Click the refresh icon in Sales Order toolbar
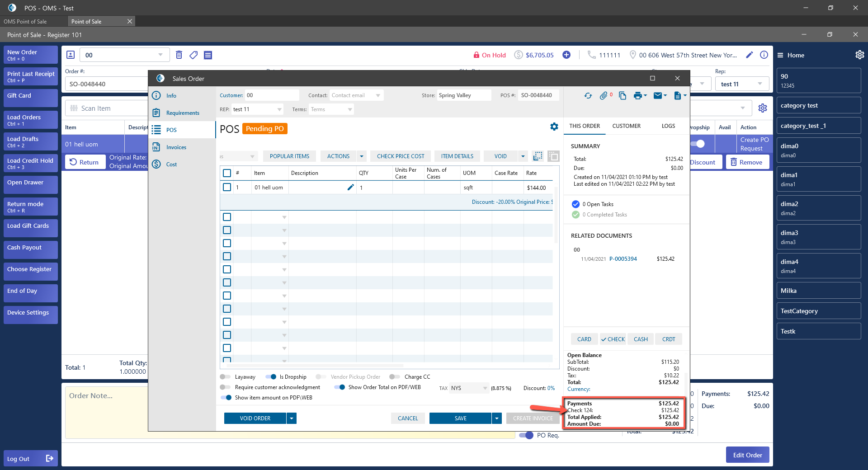The height and width of the screenshot is (470, 868). point(588,96)
